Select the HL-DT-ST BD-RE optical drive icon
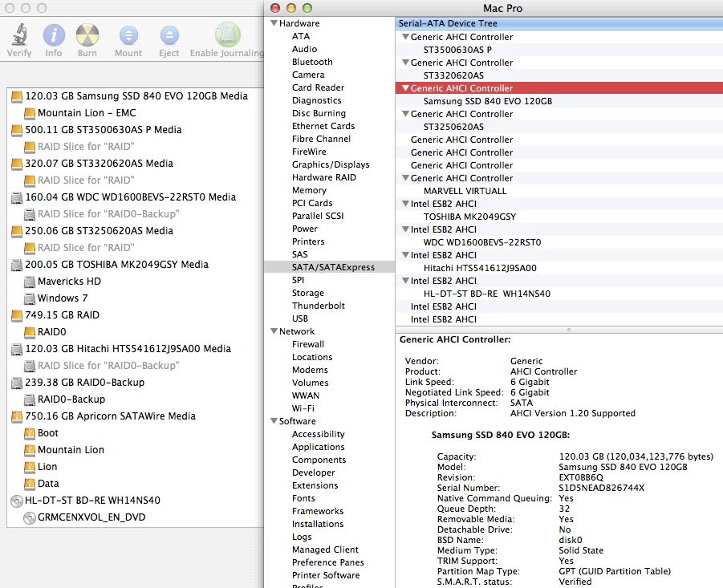 [17, 501]
